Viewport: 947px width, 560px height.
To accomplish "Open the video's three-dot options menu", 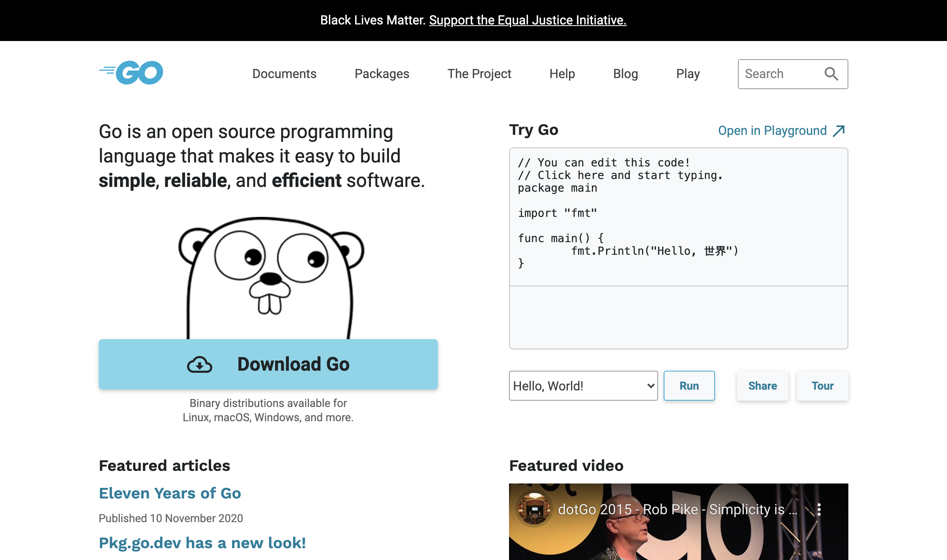I will (819, 510).
